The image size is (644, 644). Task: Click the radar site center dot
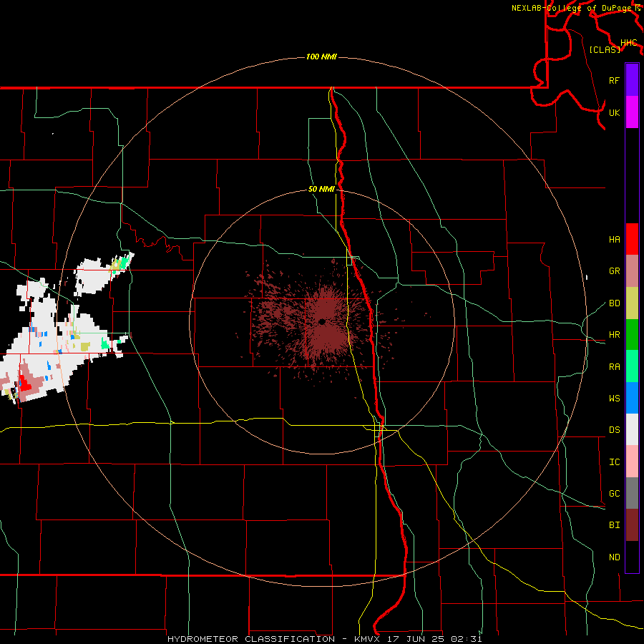[x=322, y=321]
